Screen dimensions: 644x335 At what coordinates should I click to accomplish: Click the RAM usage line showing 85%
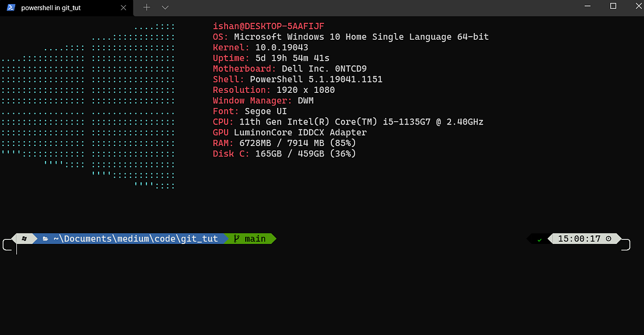(x=284, y=143)
